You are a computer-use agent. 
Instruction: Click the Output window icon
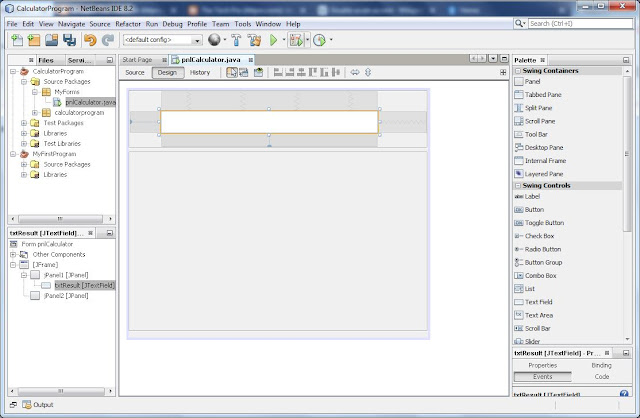(x=27, y=405)
